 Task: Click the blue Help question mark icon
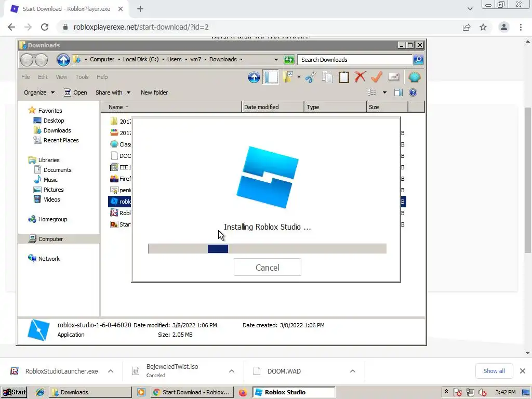point(413,92)
